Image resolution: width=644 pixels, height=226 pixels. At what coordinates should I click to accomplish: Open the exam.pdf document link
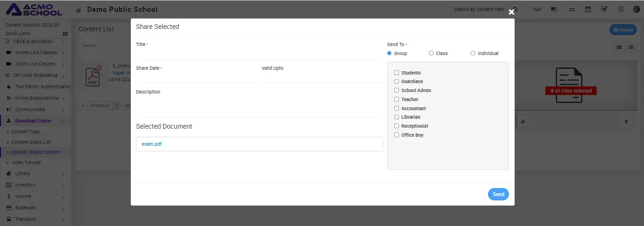click(152, 144)
